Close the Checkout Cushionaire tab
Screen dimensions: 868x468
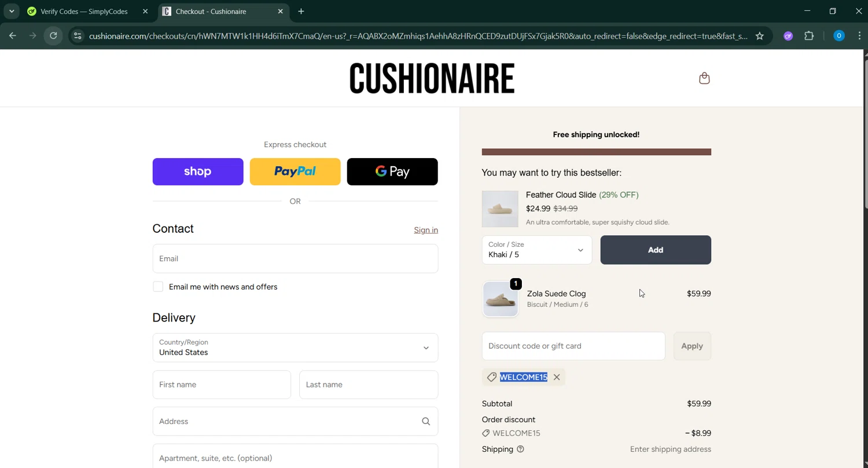click(281, 11)
